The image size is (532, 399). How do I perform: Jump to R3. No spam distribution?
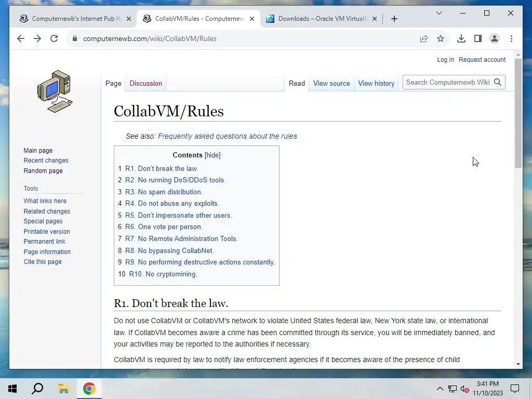164,192
